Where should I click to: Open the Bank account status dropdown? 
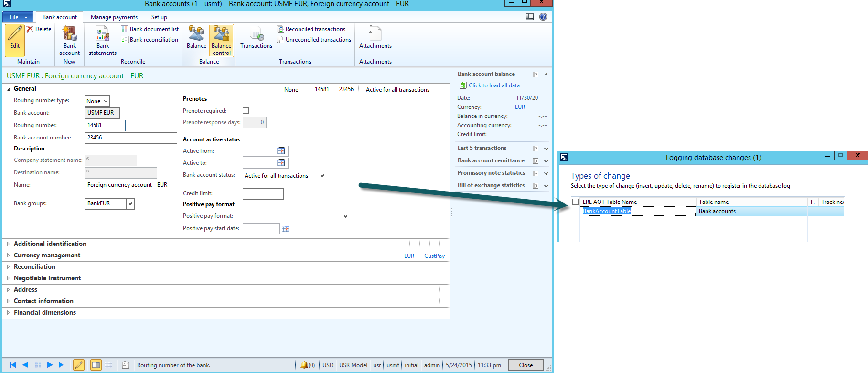[284, 176]
